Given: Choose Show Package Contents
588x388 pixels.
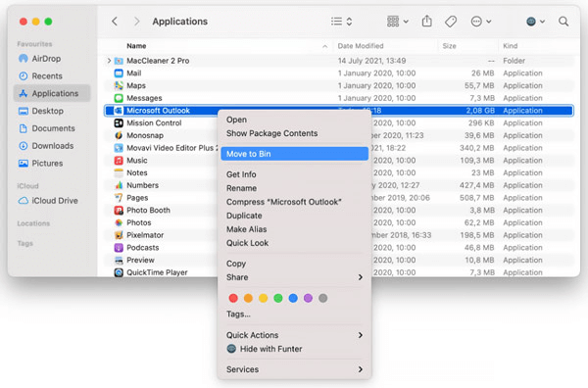Looking at the screenshot, I should pyautogui.click(x=294, y=133).
